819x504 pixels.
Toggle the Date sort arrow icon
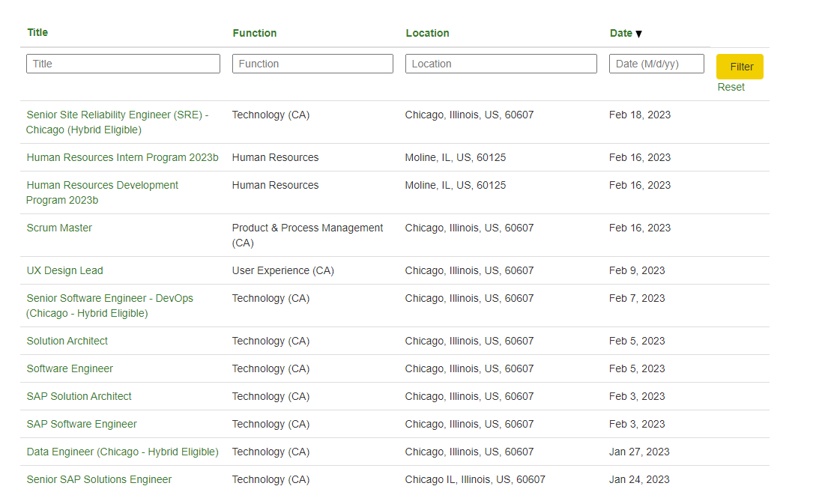pos(638,34)
